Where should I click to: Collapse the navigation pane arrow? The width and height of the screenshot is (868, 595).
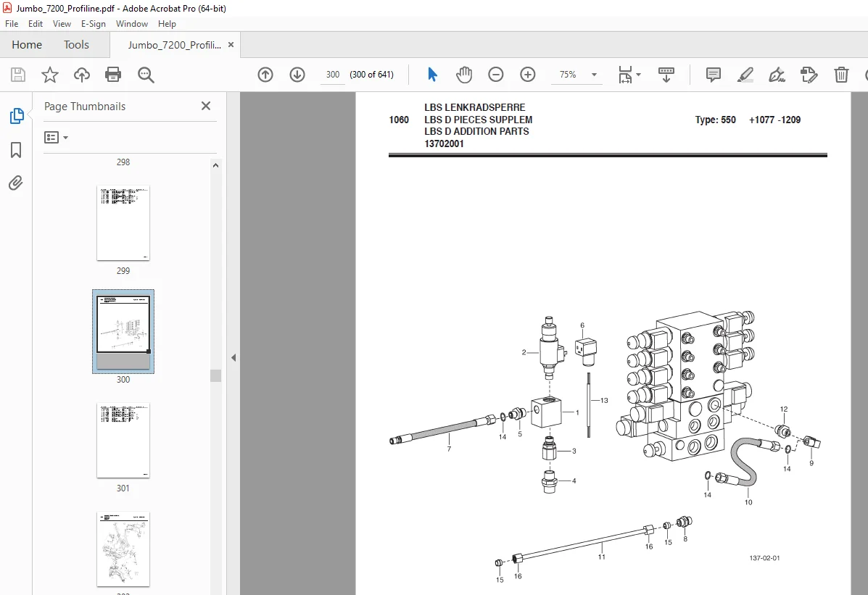[233, 357]
